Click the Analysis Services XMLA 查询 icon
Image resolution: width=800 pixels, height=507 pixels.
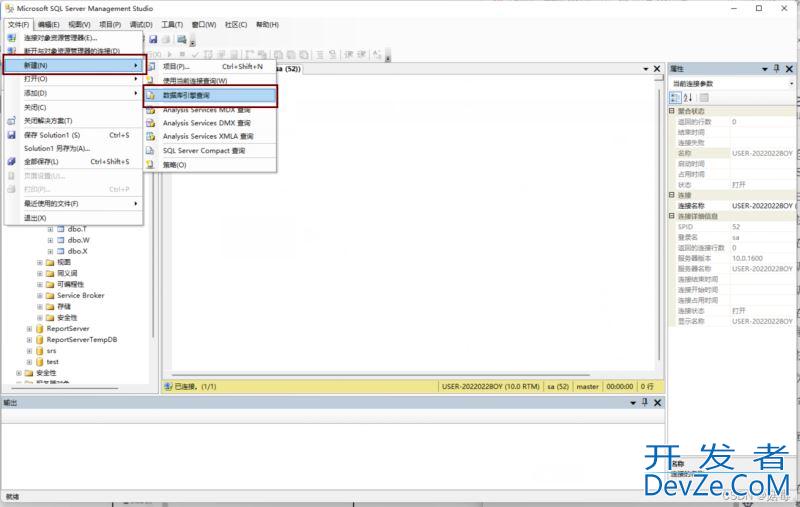[x=151, y=136]
